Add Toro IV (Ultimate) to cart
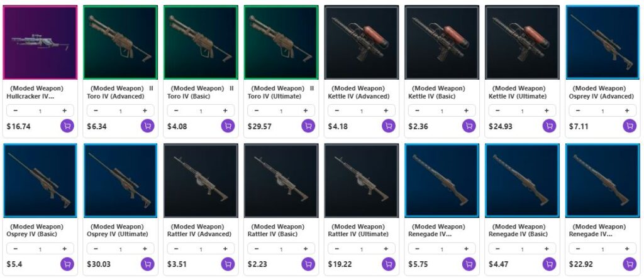Viewport: 644px width, 280px height. pos(308,126)
